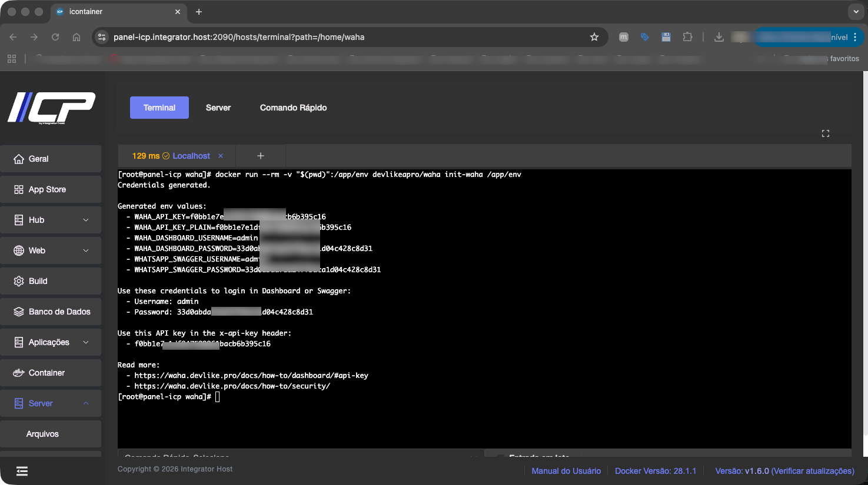The width and height of the screenshot is (868, 485).
Task: Open the Geral home section
Action: 50,159
